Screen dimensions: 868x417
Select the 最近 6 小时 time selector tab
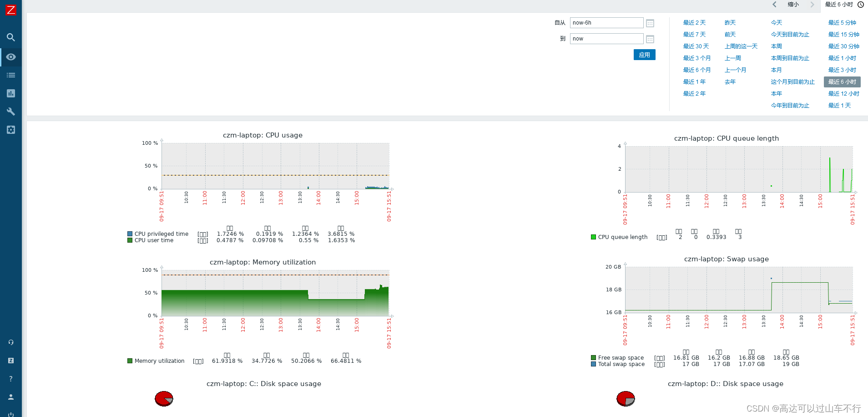844,5
